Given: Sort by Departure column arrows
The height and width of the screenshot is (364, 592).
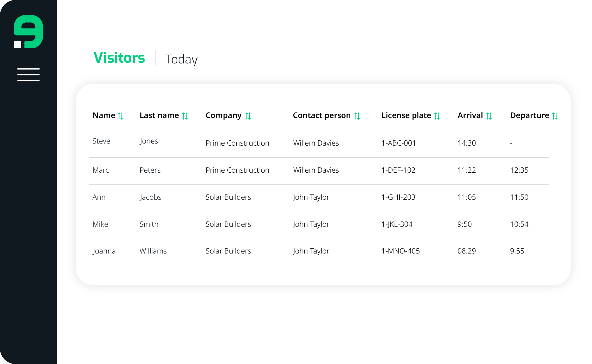Looking at the screenshot, I should click(x=555, y=116).
